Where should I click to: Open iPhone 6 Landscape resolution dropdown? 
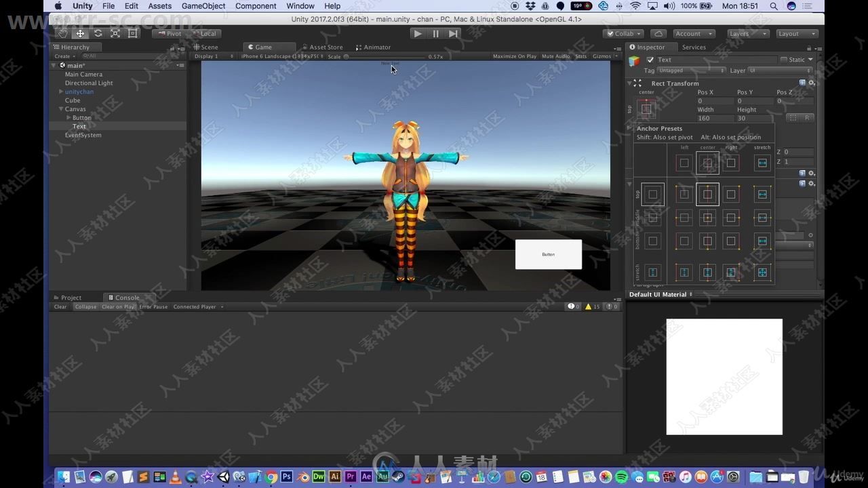tap(282, 56)
